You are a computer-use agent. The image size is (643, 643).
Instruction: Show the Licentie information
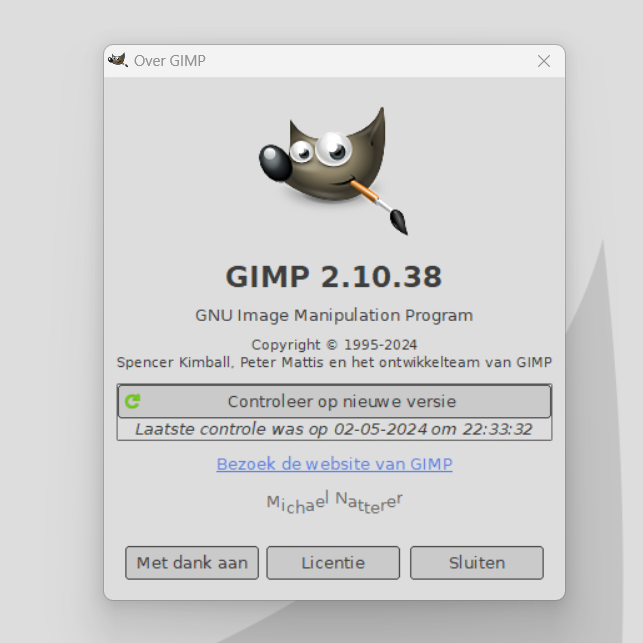[333, 563]
